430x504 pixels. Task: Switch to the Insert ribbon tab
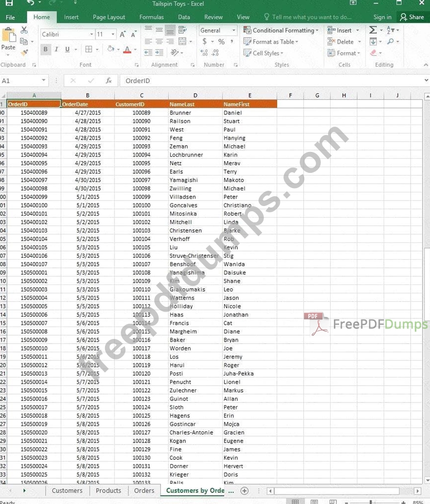(71, 17)
